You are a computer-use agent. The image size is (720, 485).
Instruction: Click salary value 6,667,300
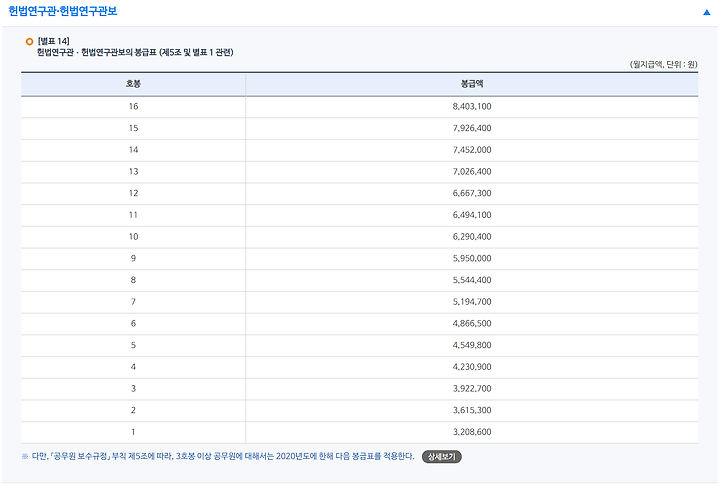[472, 193]
